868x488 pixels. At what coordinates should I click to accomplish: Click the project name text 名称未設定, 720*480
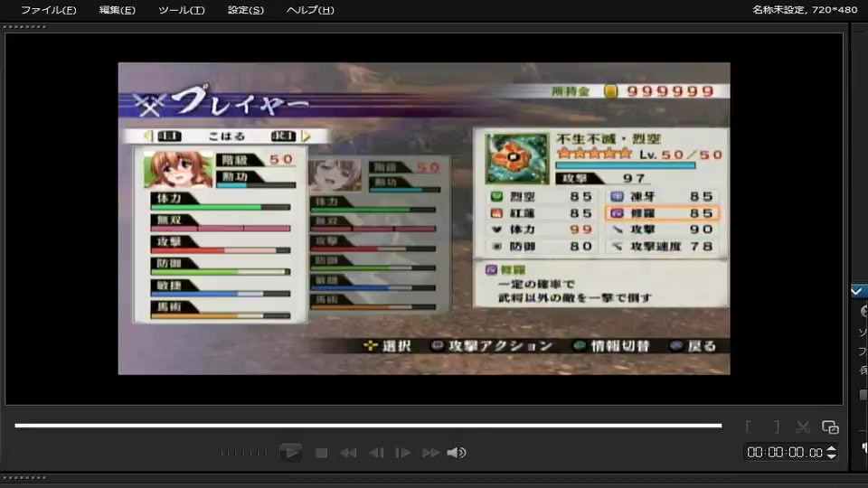805,10
